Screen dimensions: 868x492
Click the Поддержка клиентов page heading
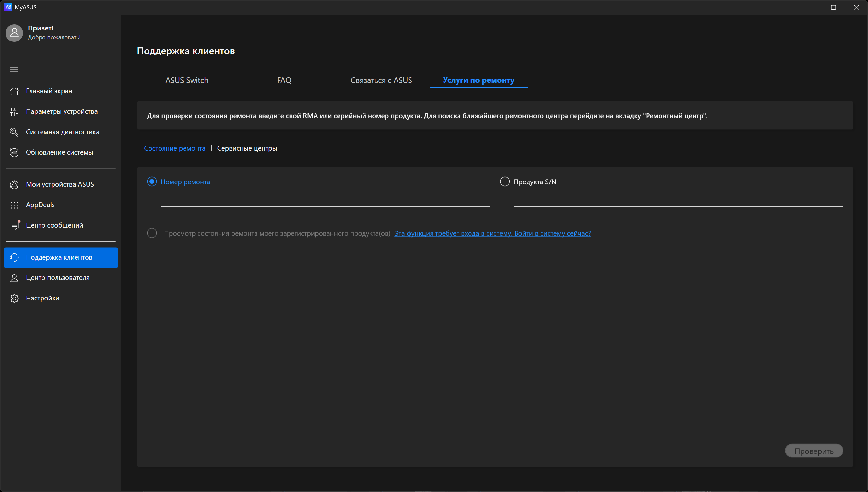(186, 51)
